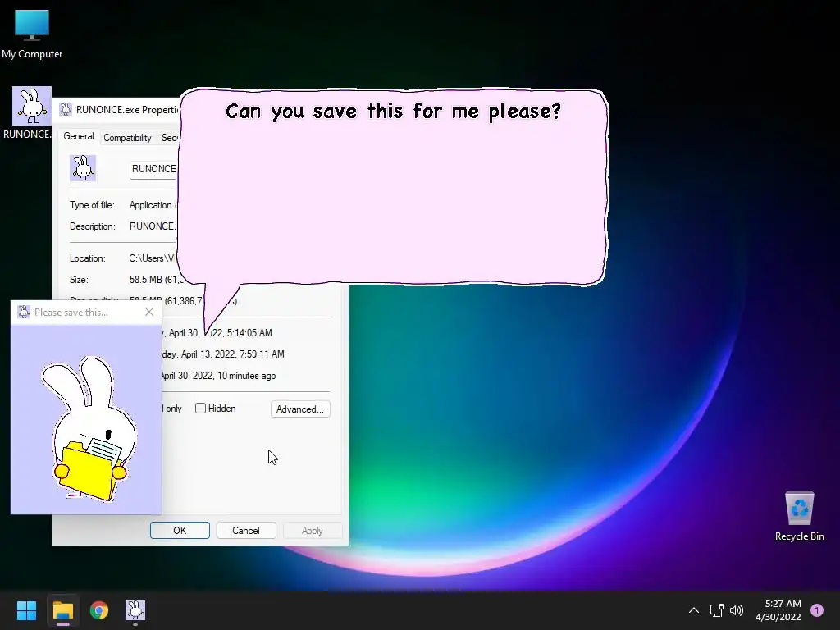
Task: Open File Explorer from the taskbar
Action: click(x=62, y=610)
